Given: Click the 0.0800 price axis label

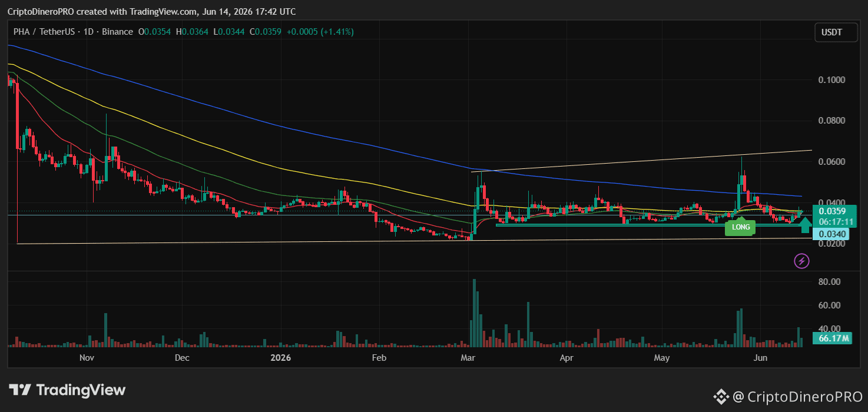Looking at the screenshot, I should click(833, 121).
